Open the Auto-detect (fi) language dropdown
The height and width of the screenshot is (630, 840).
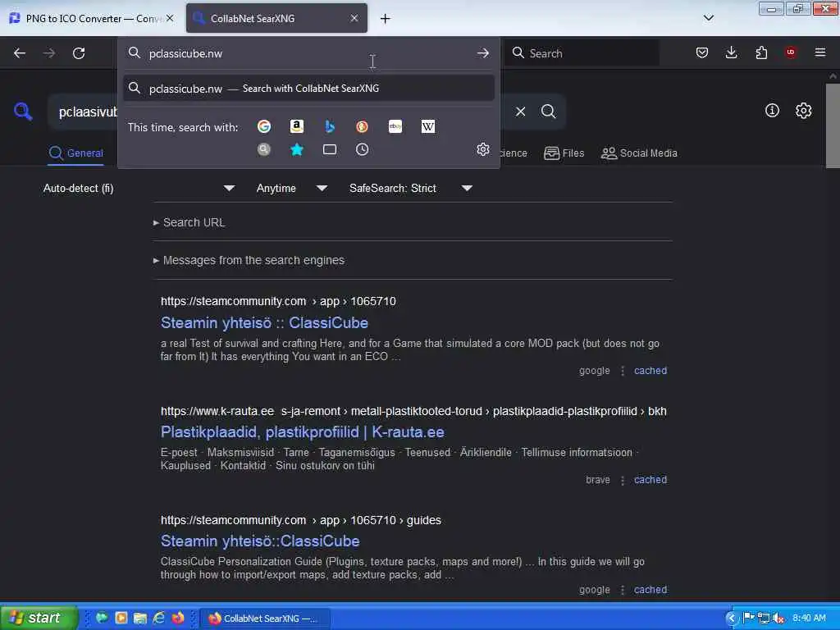click(x=139, y=188)
